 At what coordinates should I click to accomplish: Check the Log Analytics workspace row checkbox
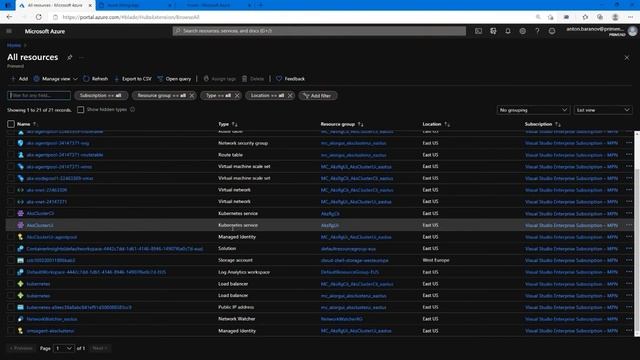(x=11, y=272)
